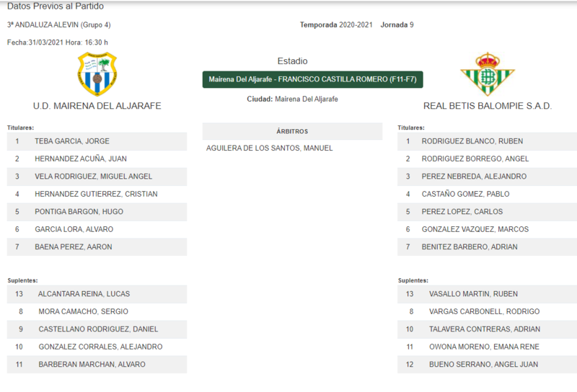577x392 pixels.
Task: Select substitute ALCANTARA REINA, LUCAS
Action: 97,294
